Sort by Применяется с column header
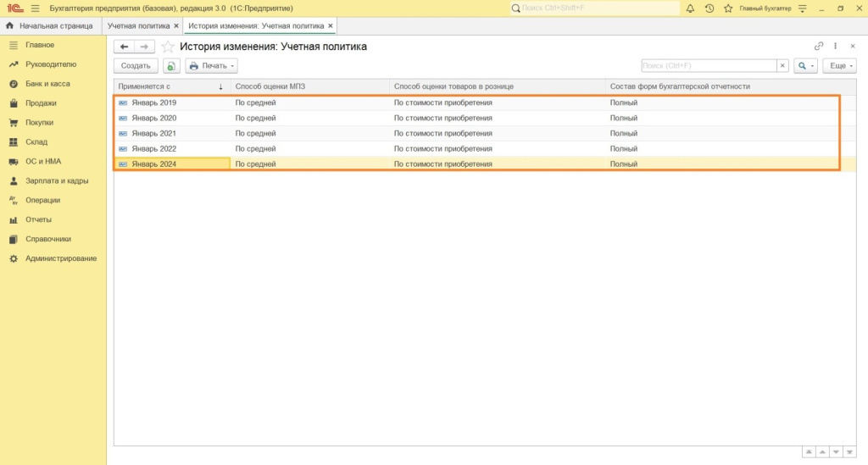The image size is (868, 465). coord(170,86)
